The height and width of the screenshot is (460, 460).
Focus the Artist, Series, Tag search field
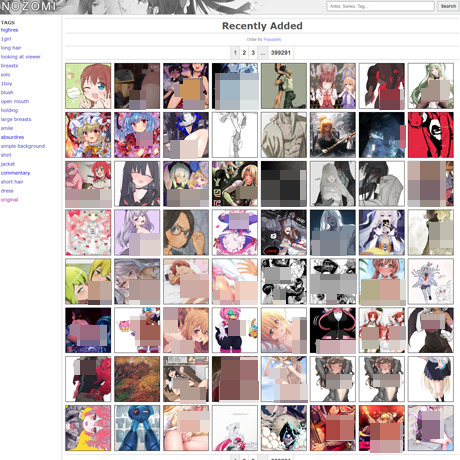[x=380, y=6]
